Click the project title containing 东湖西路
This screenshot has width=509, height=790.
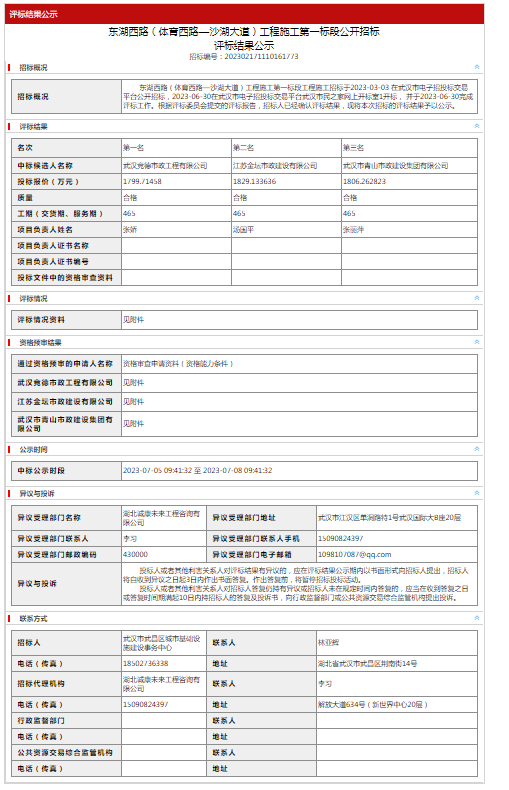pyautogui.click(x=244, y=32)
